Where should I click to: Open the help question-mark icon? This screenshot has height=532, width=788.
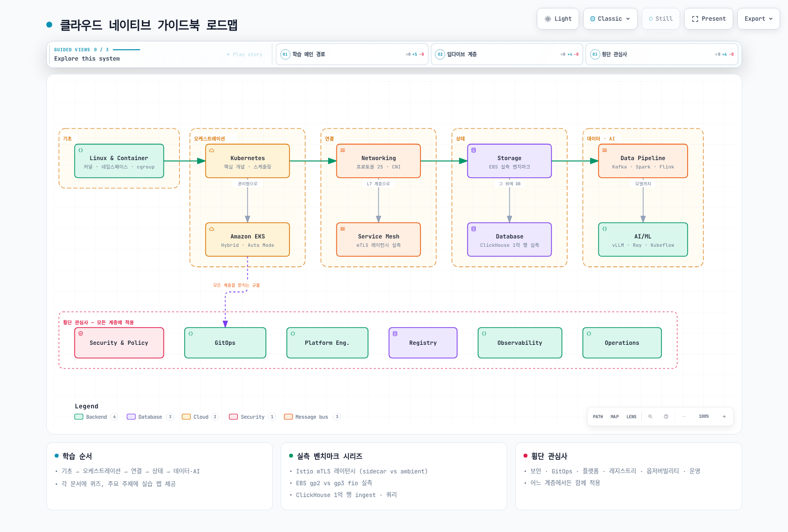click(666, 417)
